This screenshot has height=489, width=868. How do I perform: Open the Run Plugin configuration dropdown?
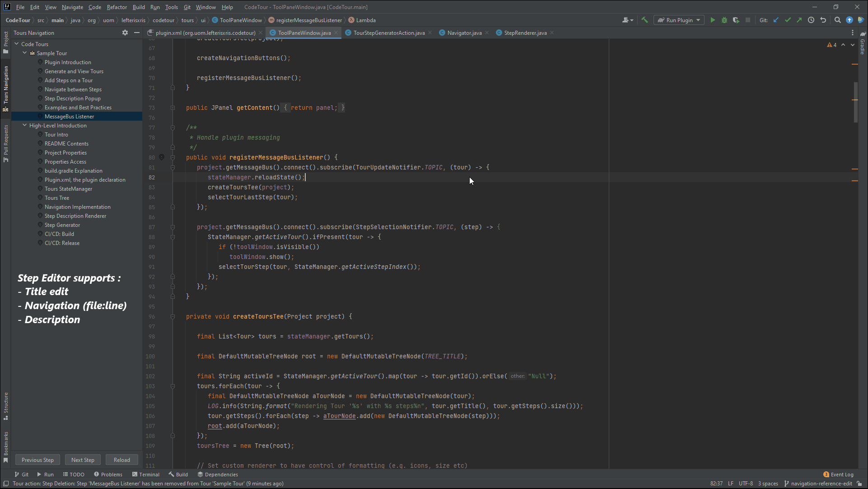pos(679,20)
